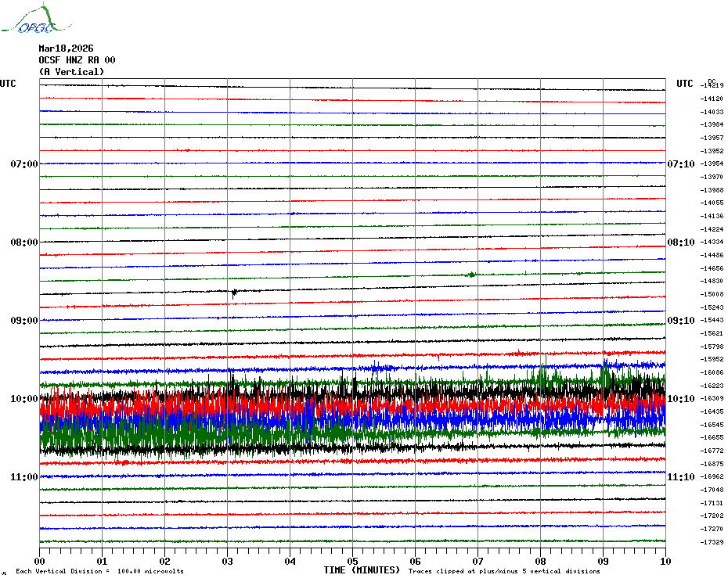
Task: Click the 07:00 time label on left axis
Action: 23,164
